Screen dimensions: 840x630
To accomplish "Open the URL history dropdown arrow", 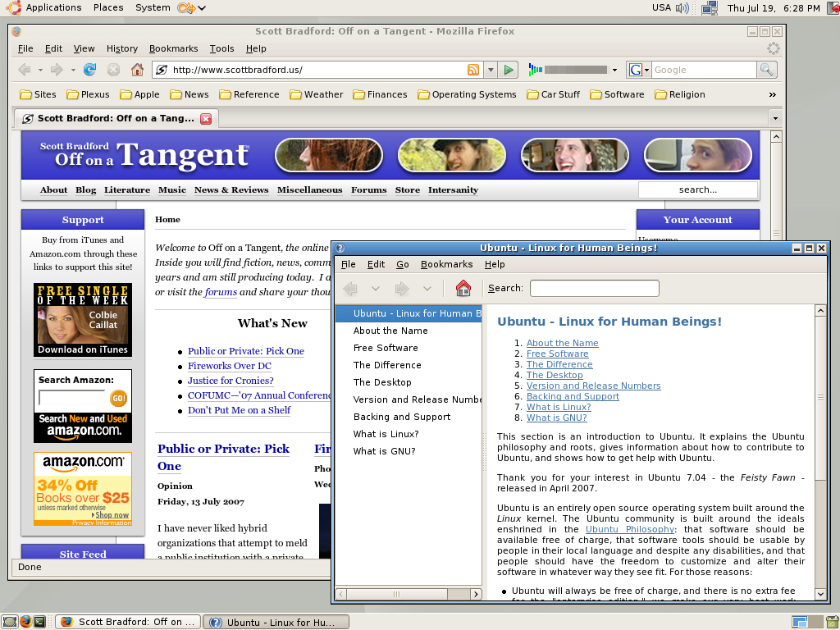I will click(490, 70).
